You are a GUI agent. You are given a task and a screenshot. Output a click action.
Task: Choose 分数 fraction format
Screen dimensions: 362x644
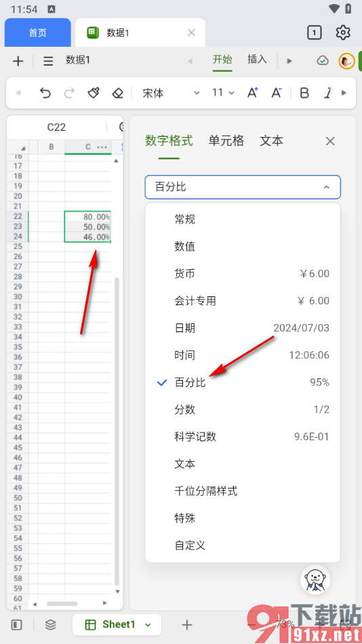243,409
